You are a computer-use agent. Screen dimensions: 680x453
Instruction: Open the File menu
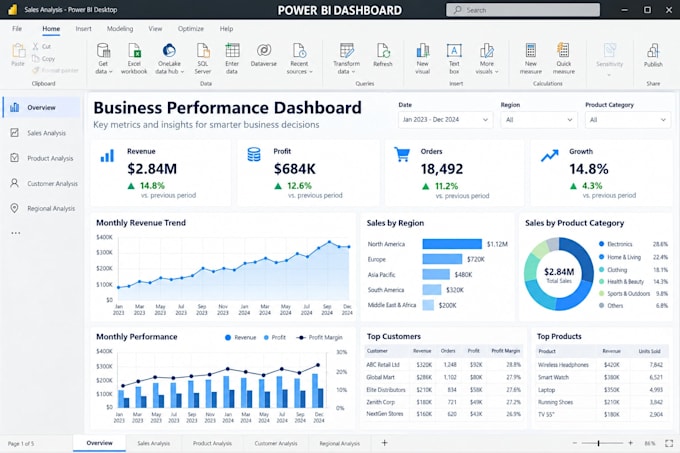(17, 29)
